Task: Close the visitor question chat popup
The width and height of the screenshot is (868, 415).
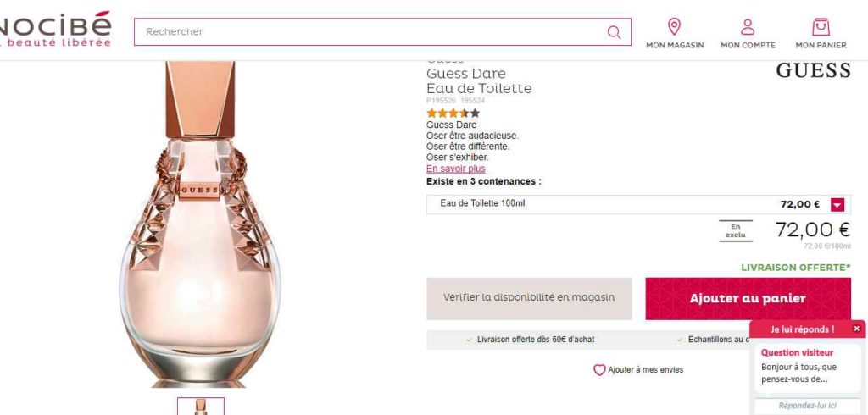Action: point(856,329)
